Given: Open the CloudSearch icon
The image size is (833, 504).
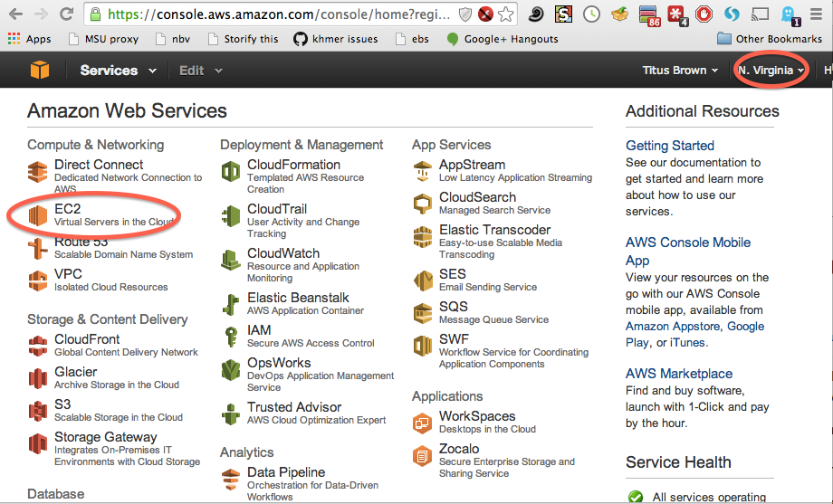Looking at the screenshot, I should (x=423, y=204).
